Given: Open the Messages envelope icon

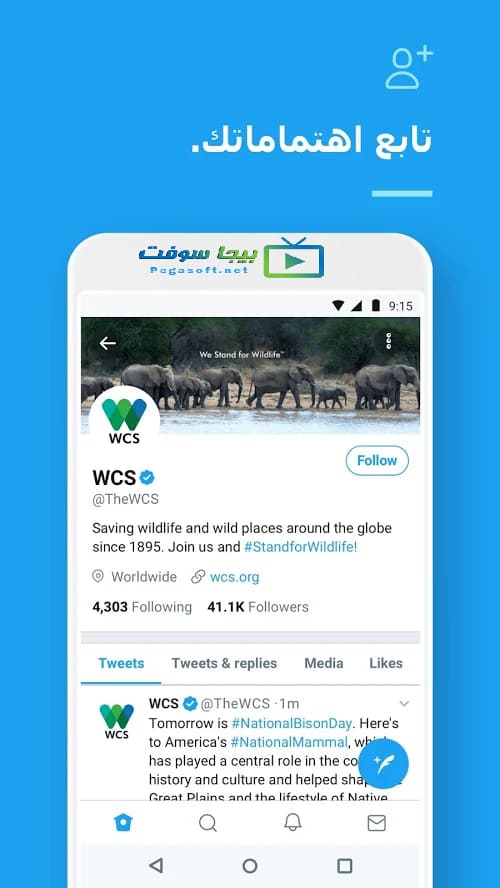Looking at the screenshot, I should coord(377,823).
